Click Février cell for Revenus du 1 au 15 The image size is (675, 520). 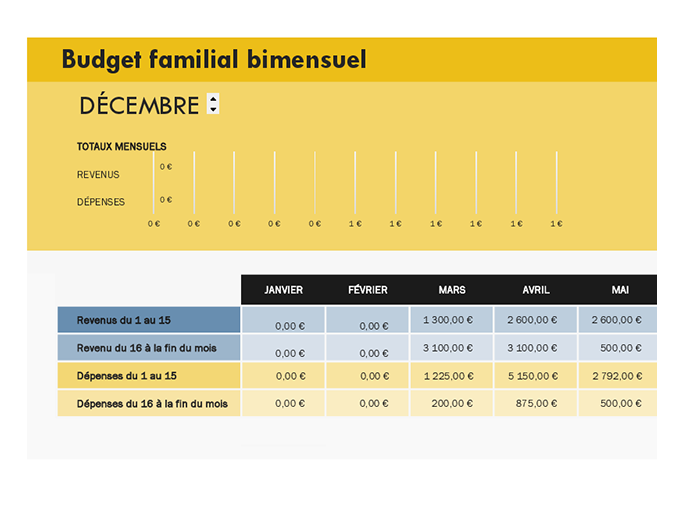[x=367, y=320]
